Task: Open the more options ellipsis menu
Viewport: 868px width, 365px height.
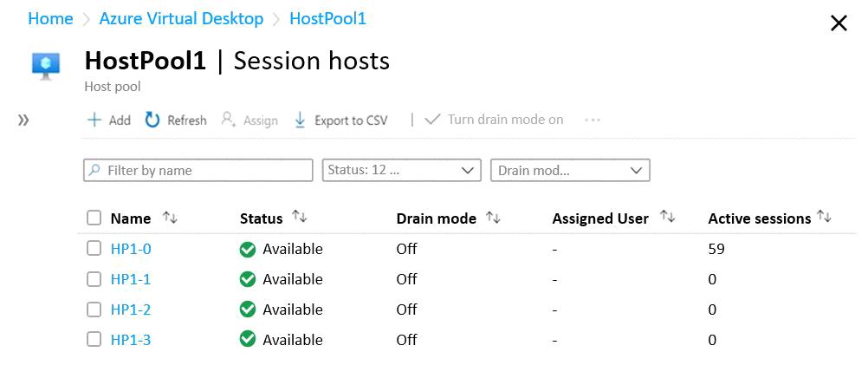Action: (x=593, y=121)
